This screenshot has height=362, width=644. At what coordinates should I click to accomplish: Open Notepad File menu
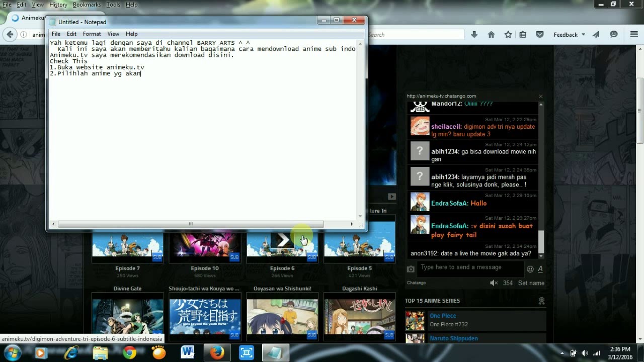pos(56,34)
